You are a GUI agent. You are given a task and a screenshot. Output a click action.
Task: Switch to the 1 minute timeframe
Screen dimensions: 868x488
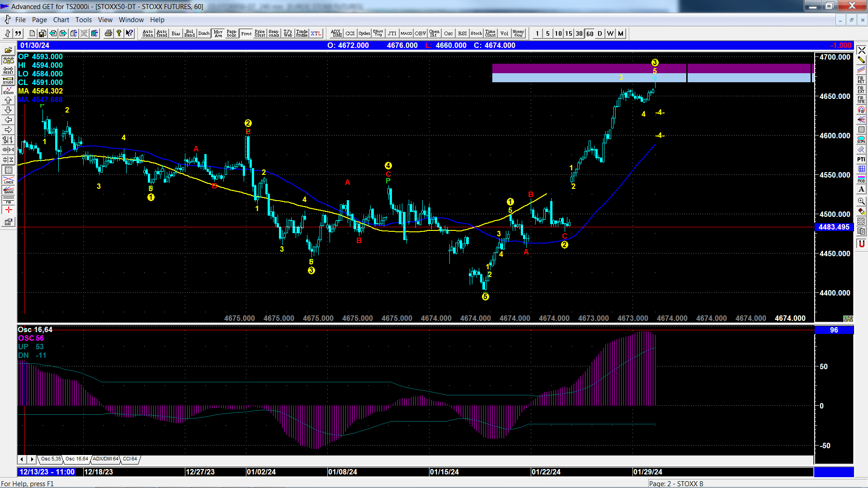click(x=537, y=33)
